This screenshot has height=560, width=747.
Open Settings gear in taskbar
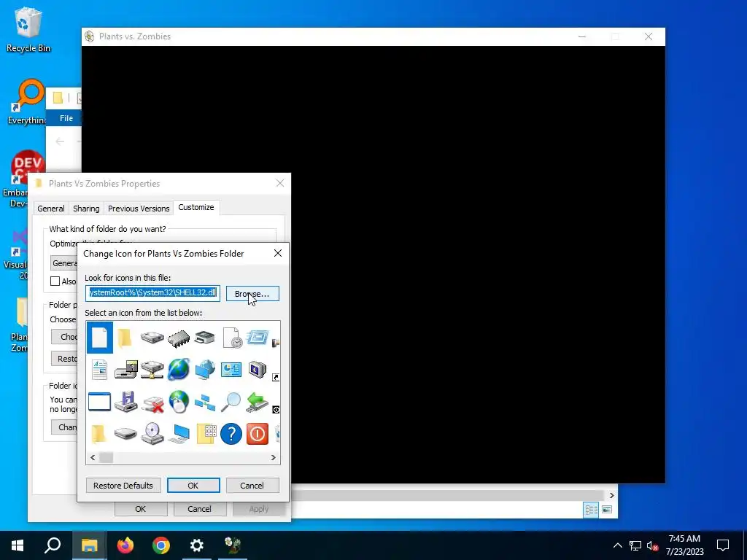pos(197,545)
